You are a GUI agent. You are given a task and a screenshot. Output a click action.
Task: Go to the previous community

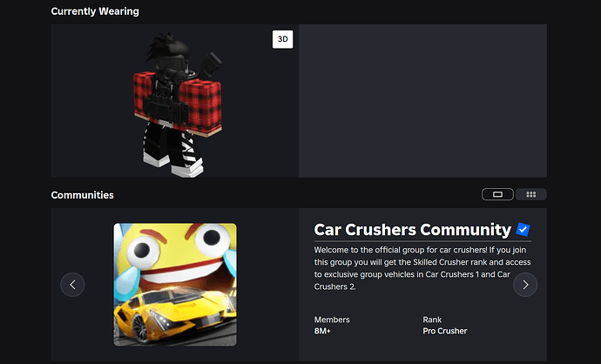pyautogui.click(x=72, y=284)
